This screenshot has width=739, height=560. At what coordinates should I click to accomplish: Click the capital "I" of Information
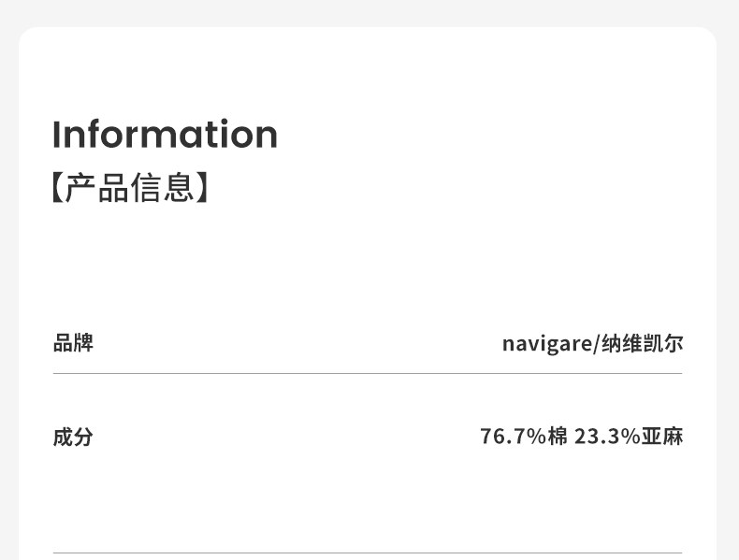(56, 135)
